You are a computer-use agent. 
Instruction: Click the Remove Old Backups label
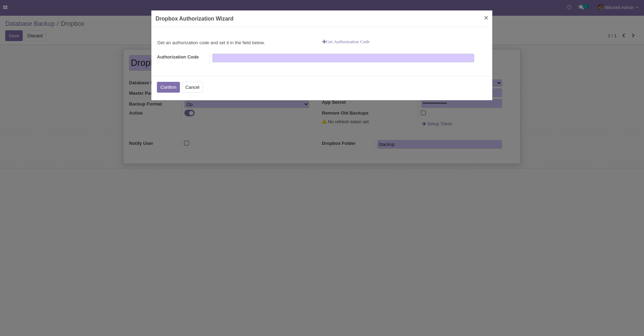[x=345, y=113]
